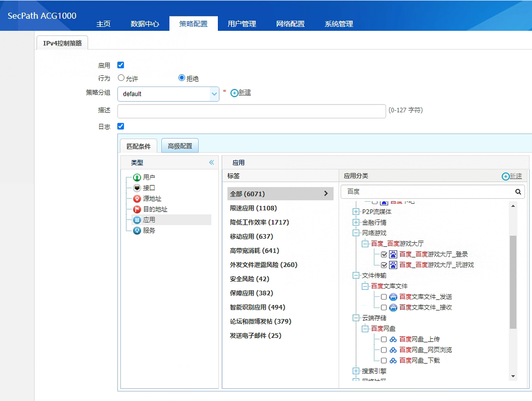Screen dimensions: 532x401
Task: Open the 策略配置 top menu
Action: [x=193, y=24]
